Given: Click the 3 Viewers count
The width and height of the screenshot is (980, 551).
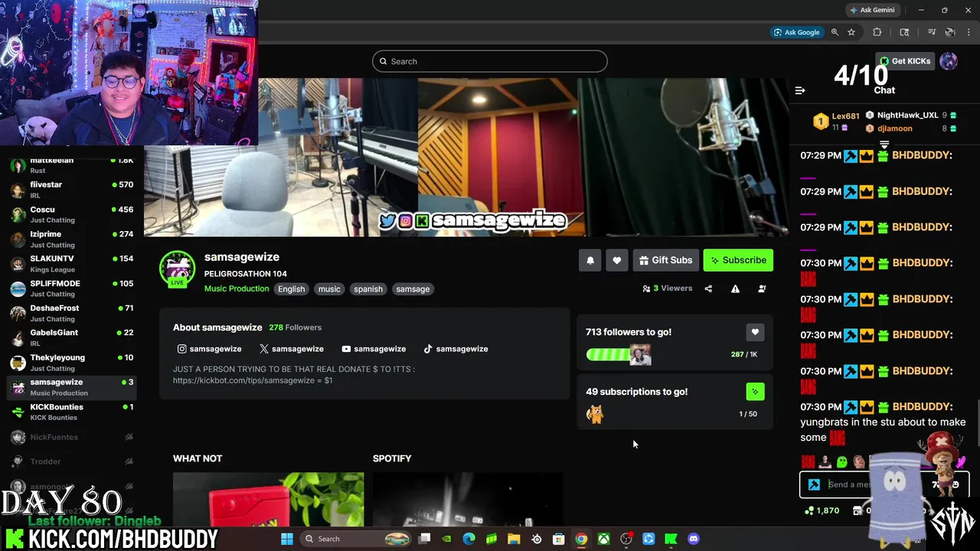Looking at the screenshot, I should pos(668,289).
